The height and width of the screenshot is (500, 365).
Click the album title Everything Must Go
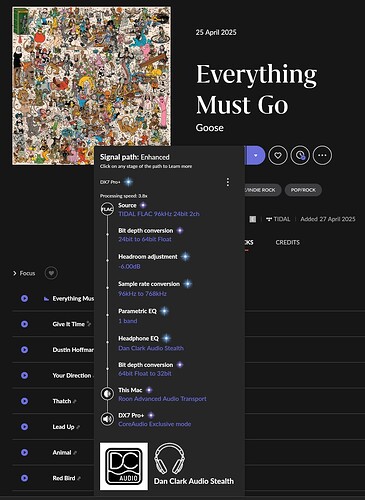point(256,89)
